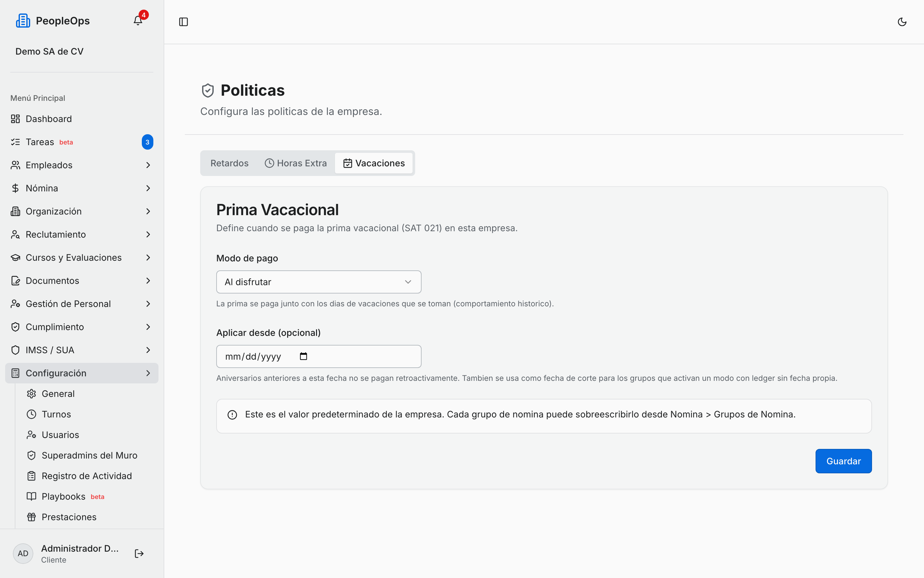Click the Empleados people icon

point(15,165)
